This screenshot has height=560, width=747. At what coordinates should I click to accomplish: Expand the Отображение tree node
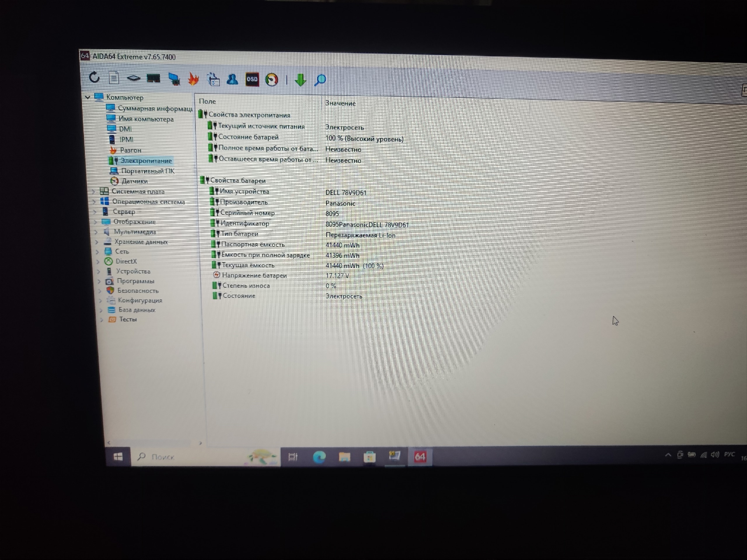[x=96, y=222]
